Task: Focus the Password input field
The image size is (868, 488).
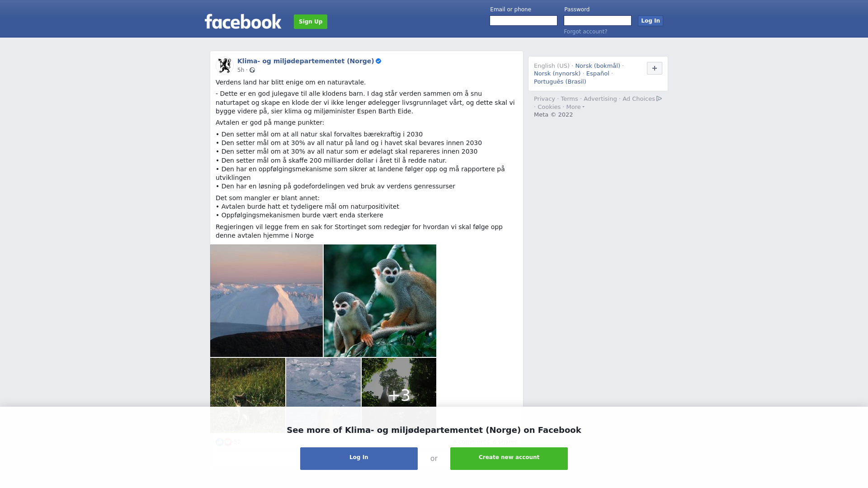Action: click(x=598, y=21)
